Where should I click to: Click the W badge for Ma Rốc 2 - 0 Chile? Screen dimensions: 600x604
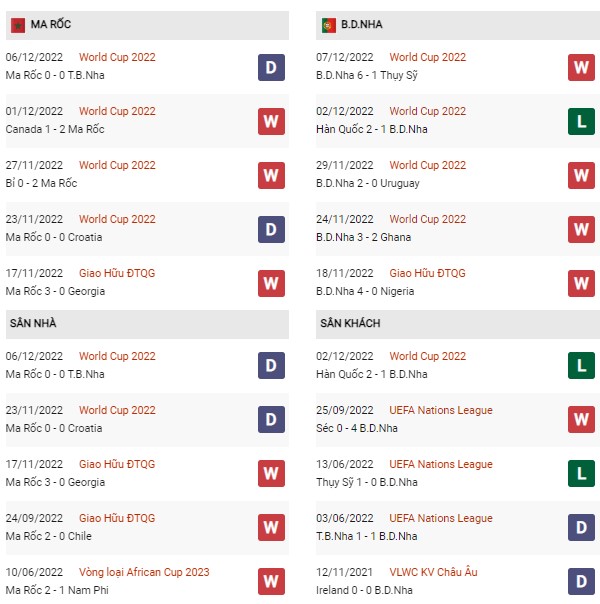point(271,527)
